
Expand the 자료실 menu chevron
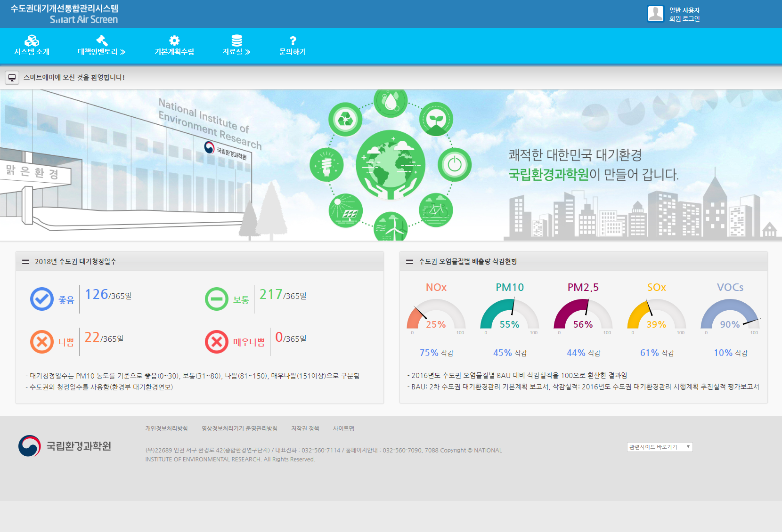coord(248,52)
